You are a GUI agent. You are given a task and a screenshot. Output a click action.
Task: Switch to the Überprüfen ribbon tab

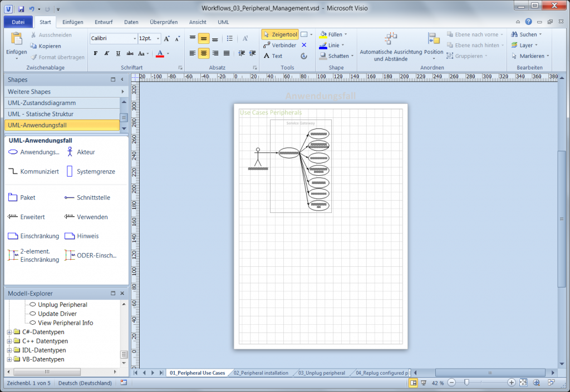coord(164,22)
